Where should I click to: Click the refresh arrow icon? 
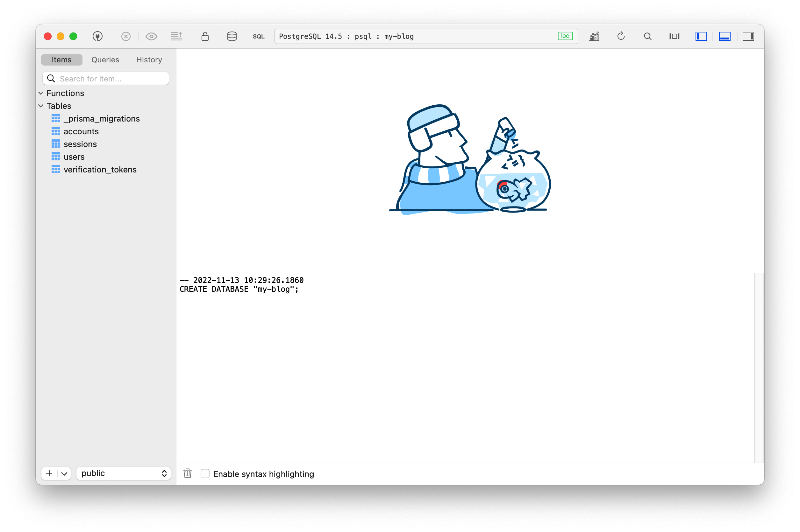pyautogui.click(x=621, y=36)
